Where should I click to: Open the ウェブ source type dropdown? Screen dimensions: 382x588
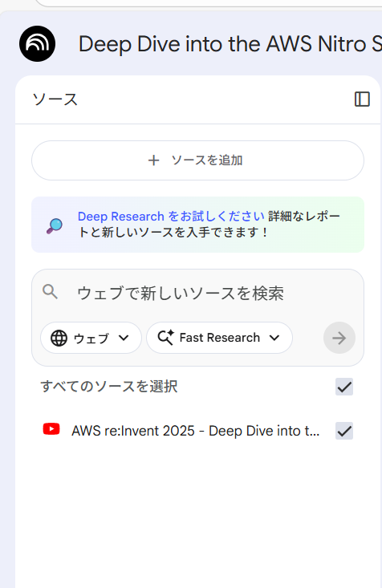coord(91,338)
